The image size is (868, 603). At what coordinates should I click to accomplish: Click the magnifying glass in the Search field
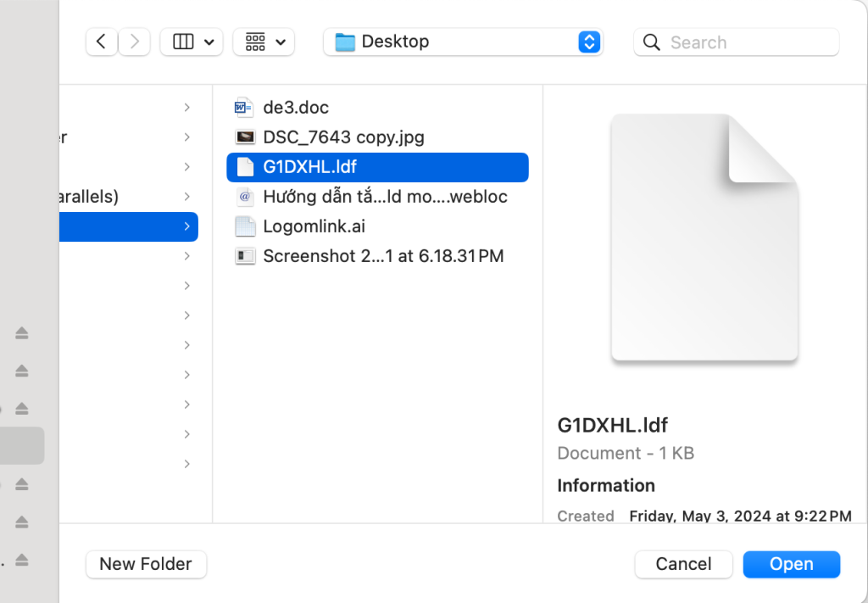650,42
